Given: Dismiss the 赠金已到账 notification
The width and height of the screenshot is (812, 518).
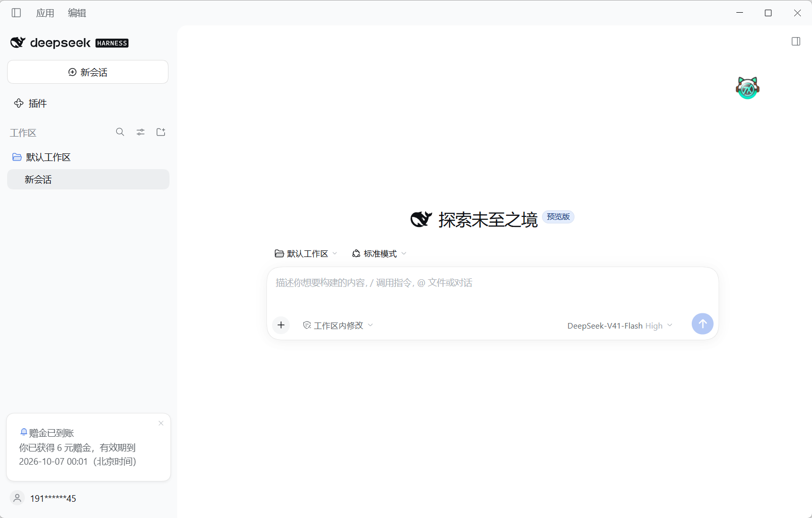Looking at the screenshot, I should point(161,423).
